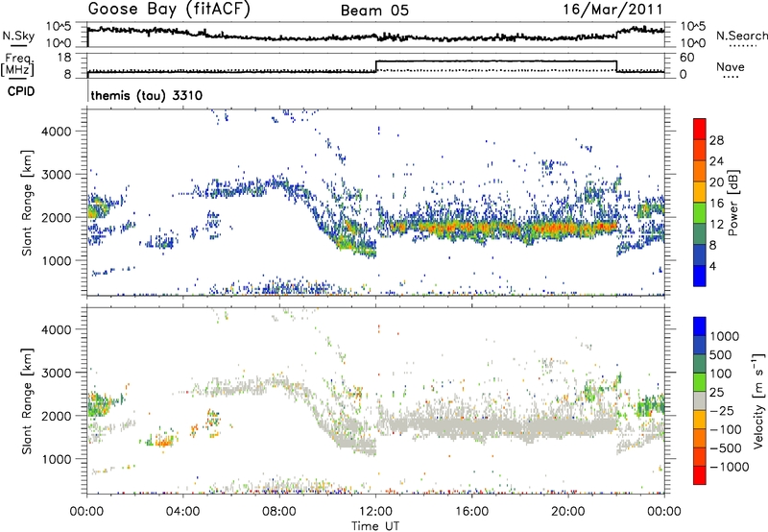The image size is (768, 532).
Task: Click the 'N.Search' legend label
Action: [x=741, y=36]
